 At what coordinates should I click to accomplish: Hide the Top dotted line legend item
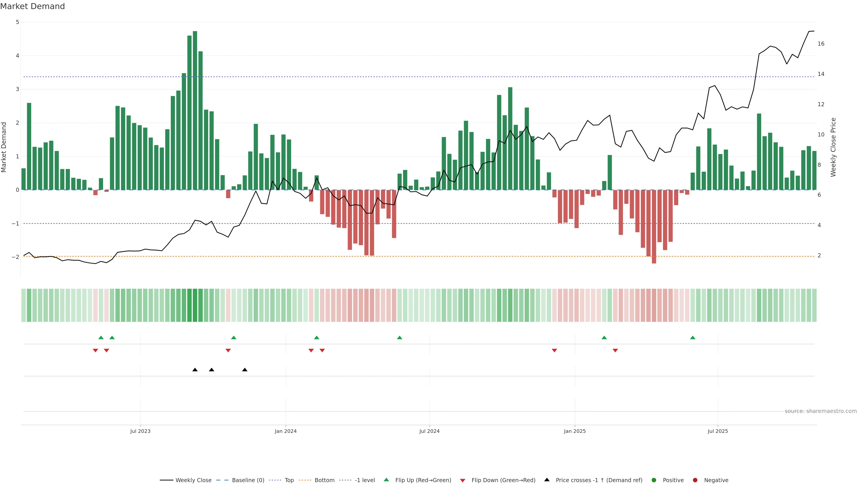(289, 480)
